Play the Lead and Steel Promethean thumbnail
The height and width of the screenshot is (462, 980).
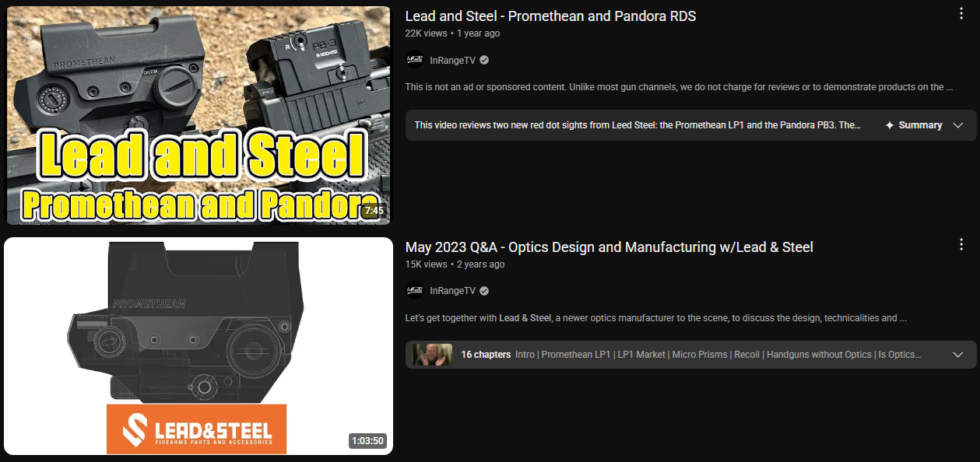(198, 116)
